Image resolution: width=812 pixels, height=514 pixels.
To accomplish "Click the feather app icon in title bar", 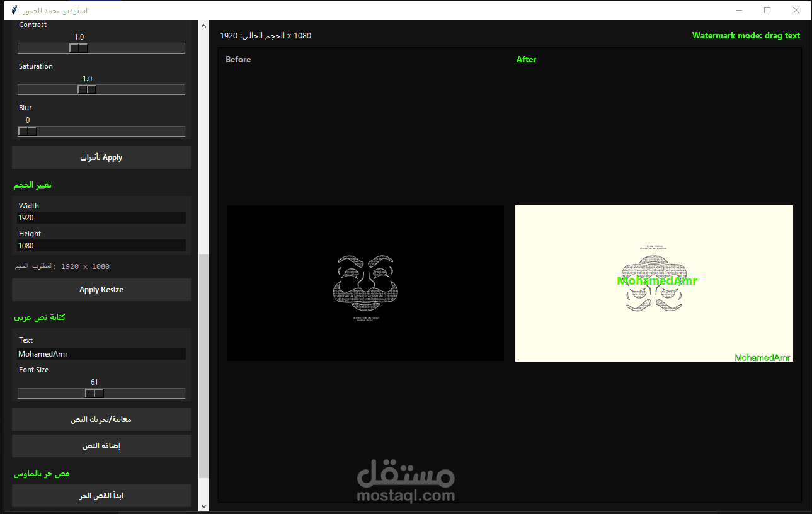I will click(14, 11).
